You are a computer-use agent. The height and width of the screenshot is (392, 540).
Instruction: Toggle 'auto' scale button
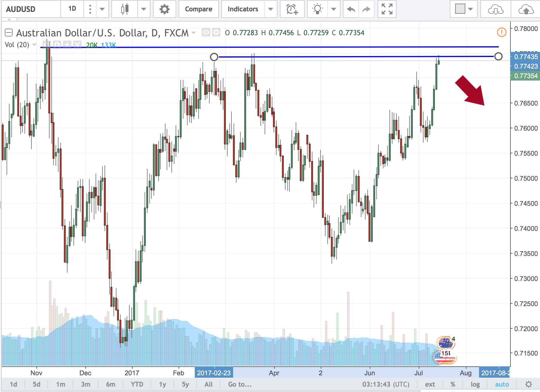tap(502, 384)
